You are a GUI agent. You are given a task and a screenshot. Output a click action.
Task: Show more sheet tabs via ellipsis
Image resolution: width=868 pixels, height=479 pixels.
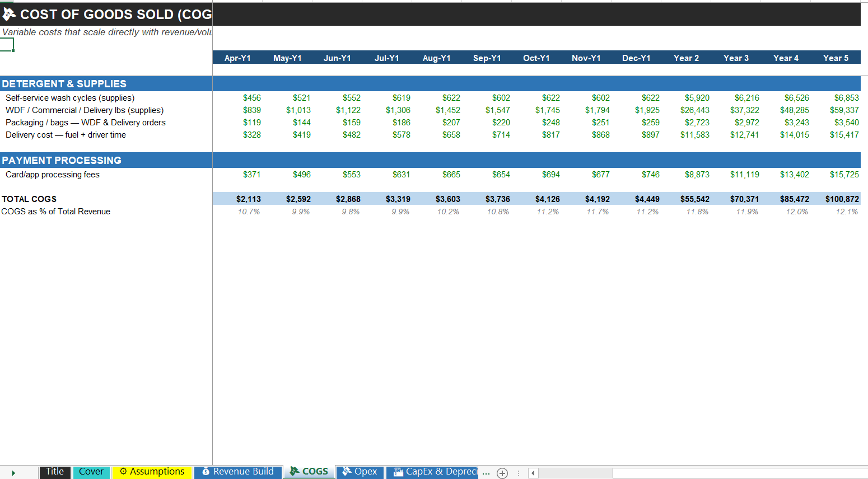pos(486,473)
